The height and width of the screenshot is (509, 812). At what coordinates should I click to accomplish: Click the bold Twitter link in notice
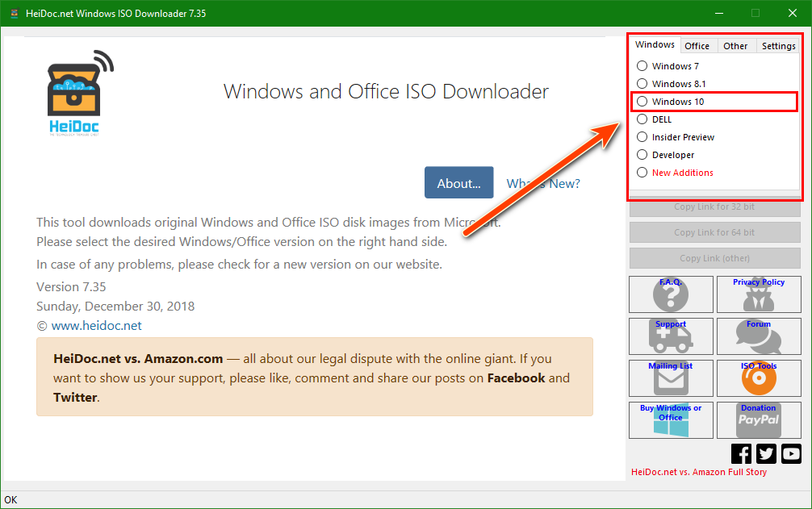pyautogui.click(x=76, y=397)
